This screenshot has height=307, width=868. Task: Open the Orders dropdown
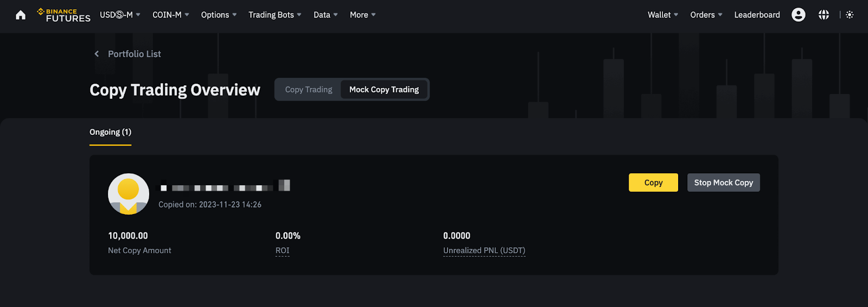tap(706, 15)
